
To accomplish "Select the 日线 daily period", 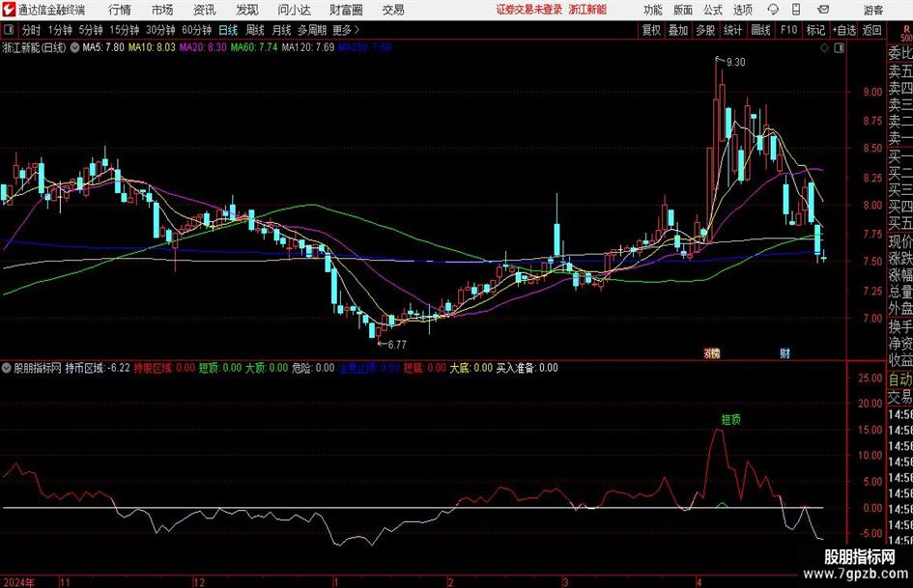I will 228,30.
